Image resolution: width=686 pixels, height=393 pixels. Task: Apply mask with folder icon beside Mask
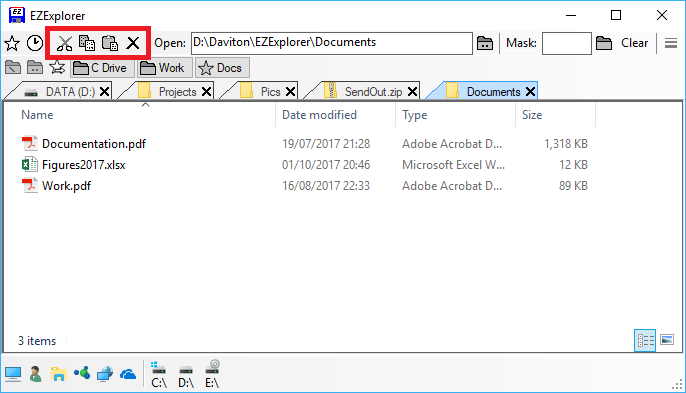click(604, 43)
